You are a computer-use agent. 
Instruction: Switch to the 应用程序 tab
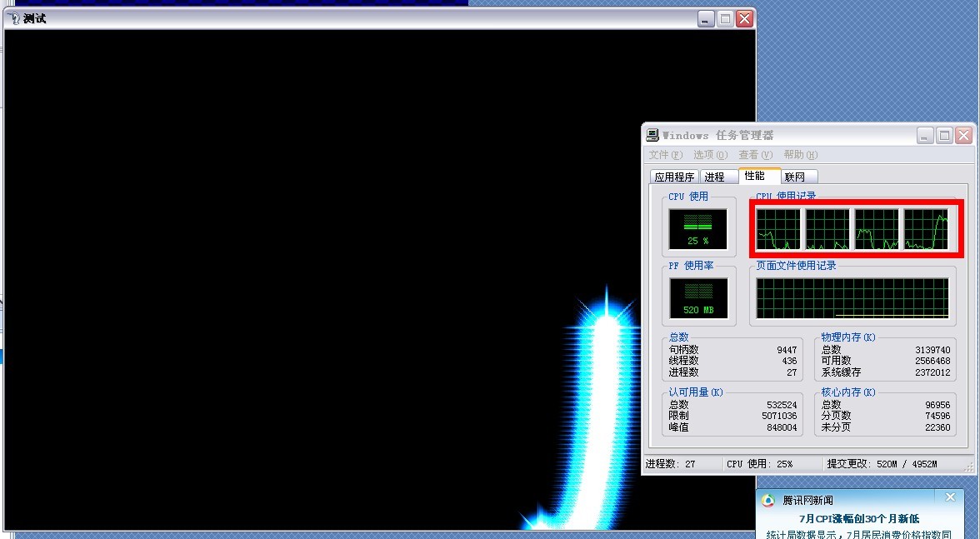tap(674, 177)
